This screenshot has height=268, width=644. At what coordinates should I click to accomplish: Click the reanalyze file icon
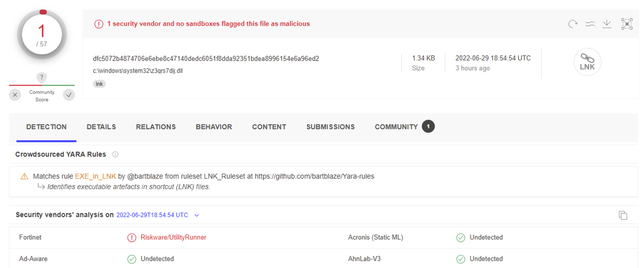(x=573, y=24)
